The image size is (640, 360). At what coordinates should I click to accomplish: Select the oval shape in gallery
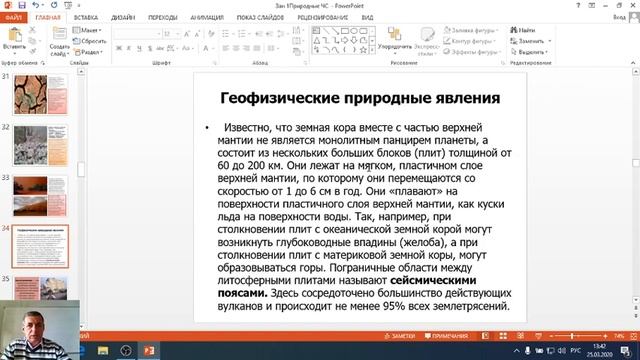pyautogui.click(x=354, y=31)
